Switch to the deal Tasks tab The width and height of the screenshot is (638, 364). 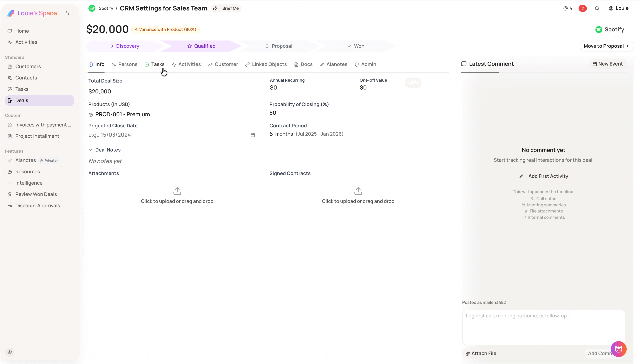(154, 64)
